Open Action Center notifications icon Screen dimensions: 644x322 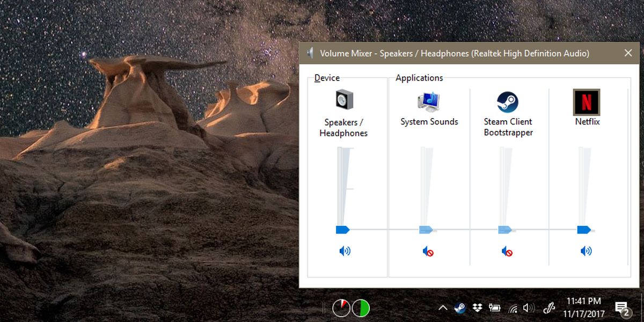[x=623, y=308]
